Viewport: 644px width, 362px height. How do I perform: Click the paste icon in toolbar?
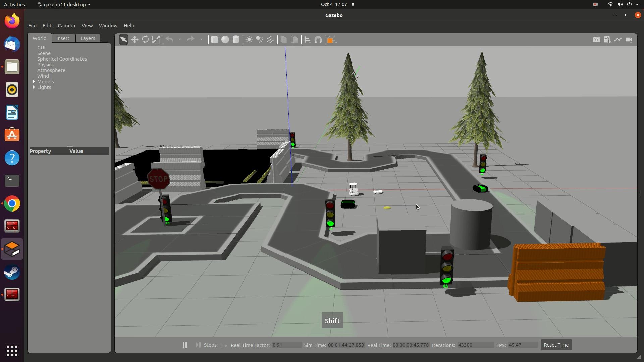click(294, 40)
